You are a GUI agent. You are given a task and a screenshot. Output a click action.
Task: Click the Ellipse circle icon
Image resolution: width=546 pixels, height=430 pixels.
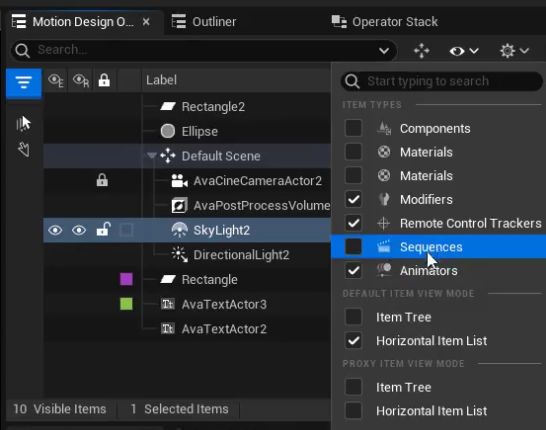(168, 131)
